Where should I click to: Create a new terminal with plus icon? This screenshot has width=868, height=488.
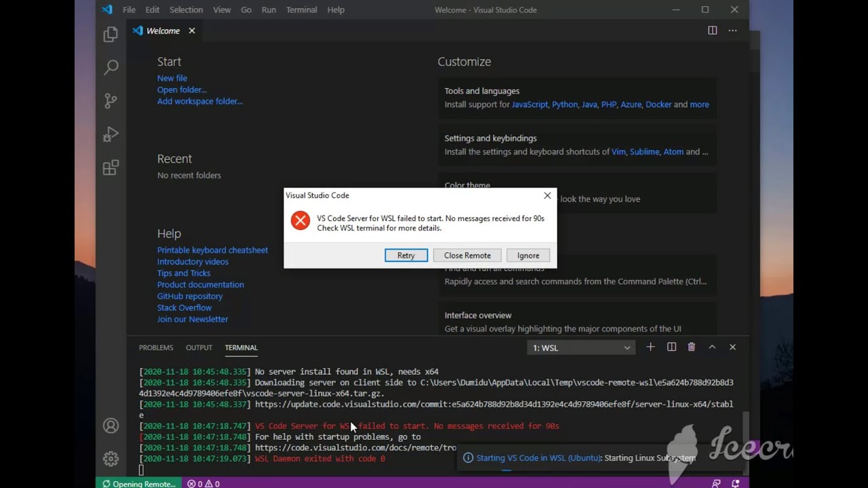point(650,347)
